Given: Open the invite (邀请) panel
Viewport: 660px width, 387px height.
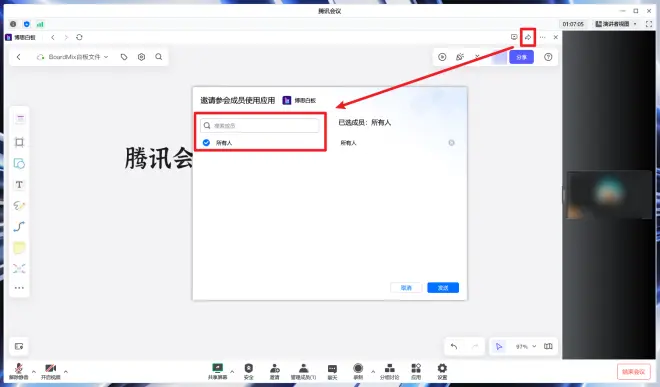Looking at the screenshot, I should click(x=274, y=371).
